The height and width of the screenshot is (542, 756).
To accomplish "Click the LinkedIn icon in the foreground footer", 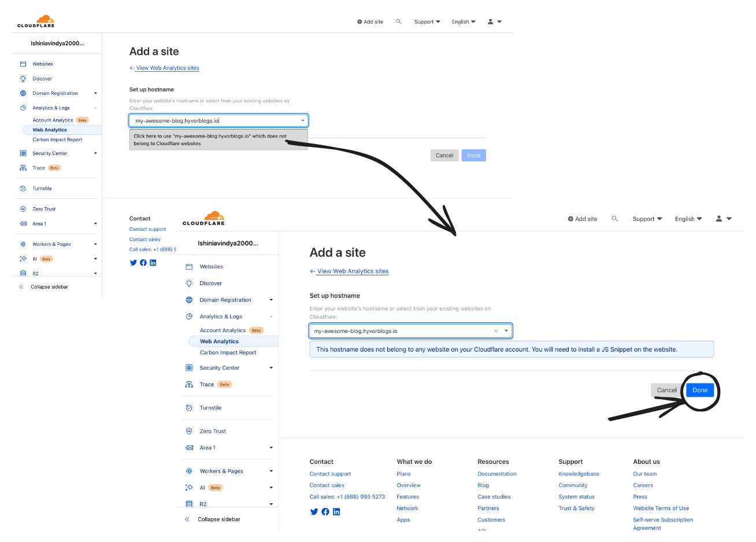I will coord(336,512).
